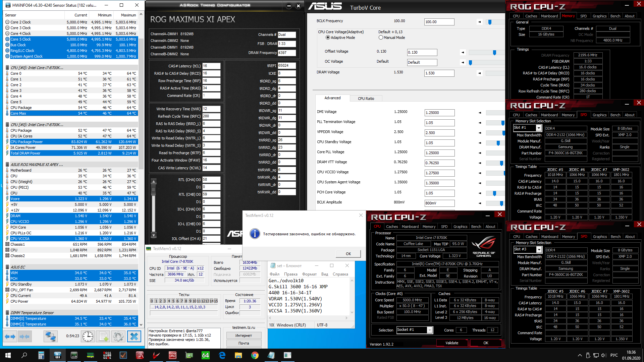
Task: Click blue X close-sensors icon in HWiNFO
Action: point(134,336)
